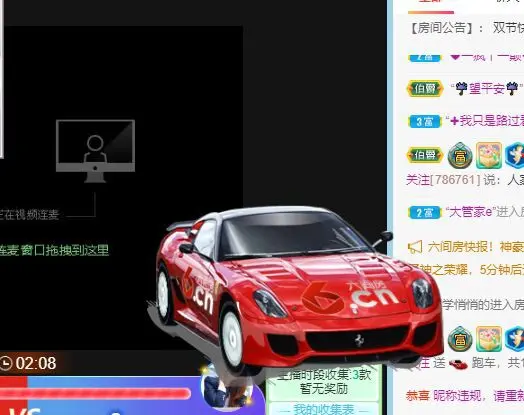The width and height of the screenshot is (524, 415).
Task: Click the round green 富 medal above 关注
Action: (460, 156)
